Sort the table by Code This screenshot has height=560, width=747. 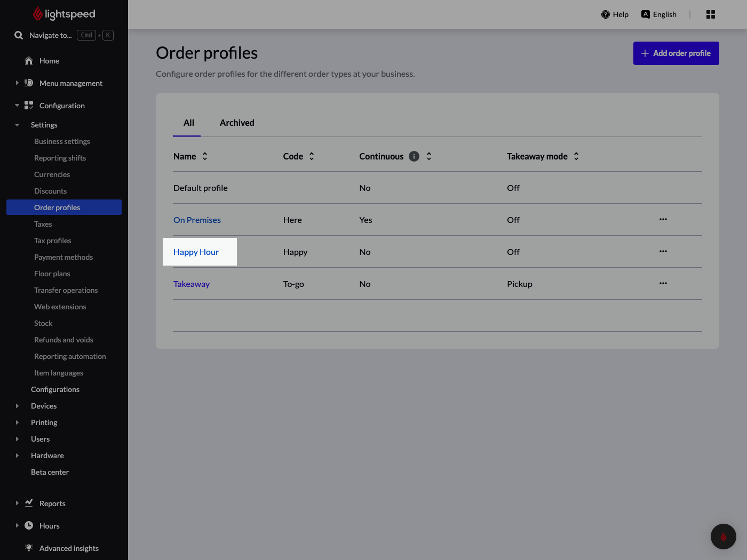click(312, 156)
